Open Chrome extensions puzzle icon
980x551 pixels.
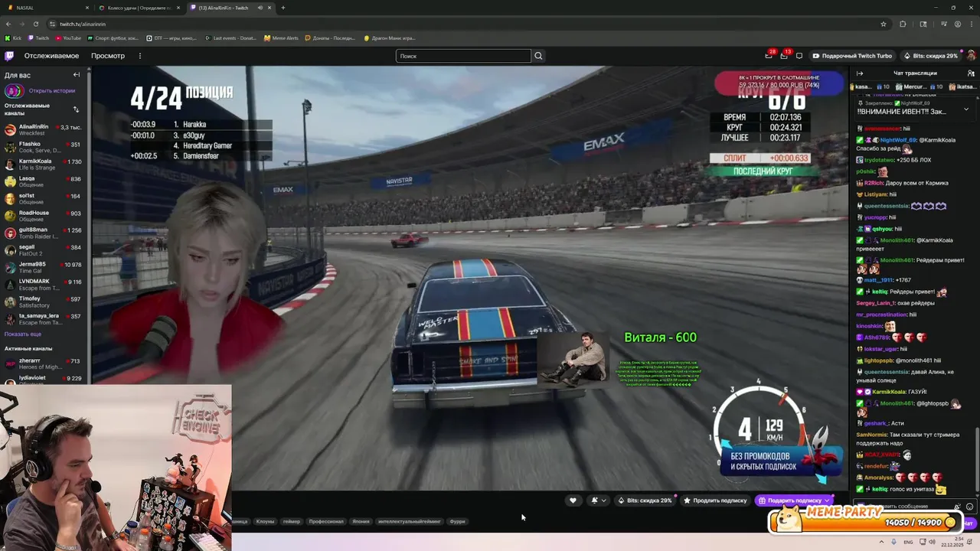click(x=903, y=24)
